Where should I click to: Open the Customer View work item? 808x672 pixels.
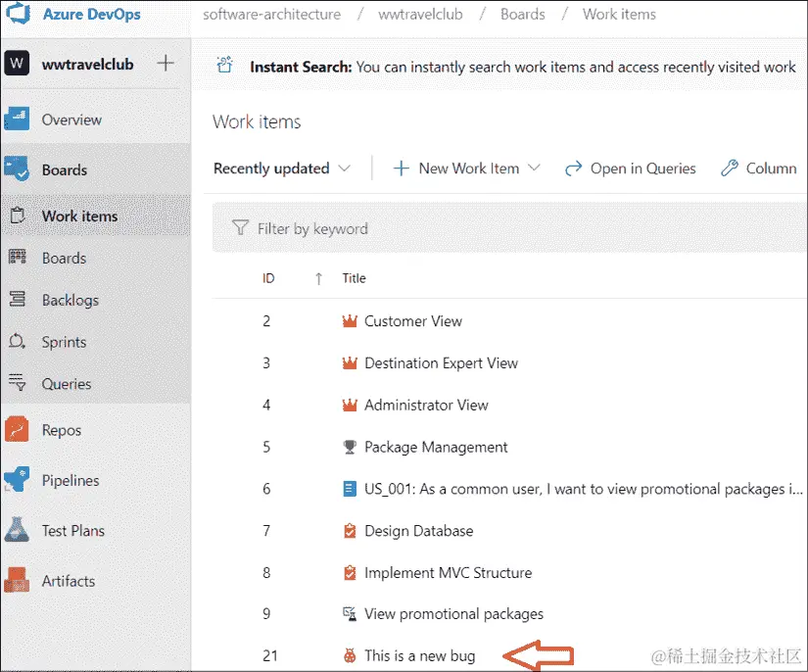click(x=412, y=321)
